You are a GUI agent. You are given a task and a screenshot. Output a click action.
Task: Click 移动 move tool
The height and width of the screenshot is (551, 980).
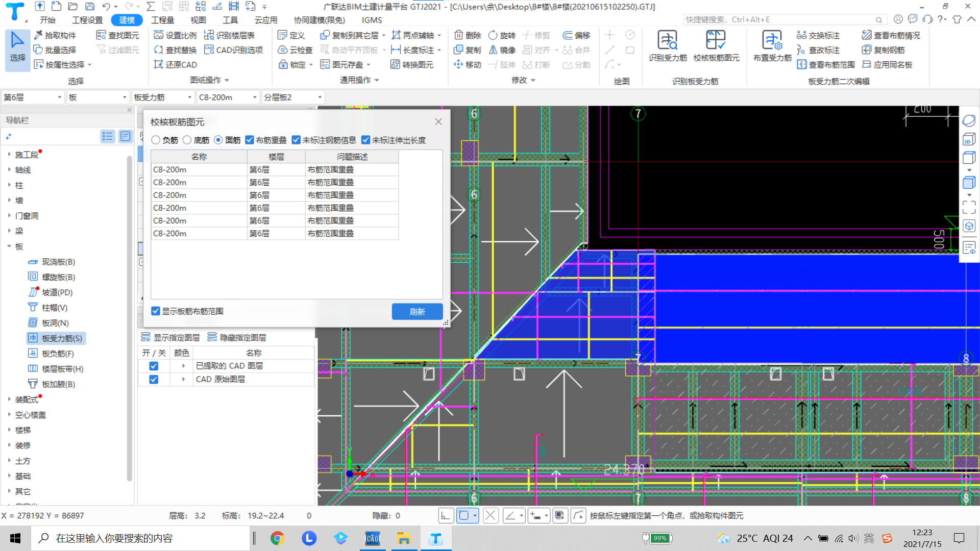468,65
